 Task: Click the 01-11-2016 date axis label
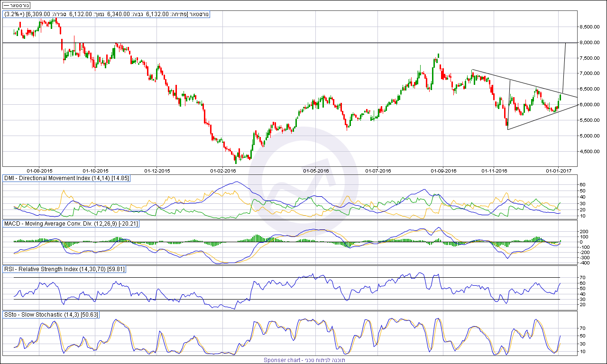[495, 170]
